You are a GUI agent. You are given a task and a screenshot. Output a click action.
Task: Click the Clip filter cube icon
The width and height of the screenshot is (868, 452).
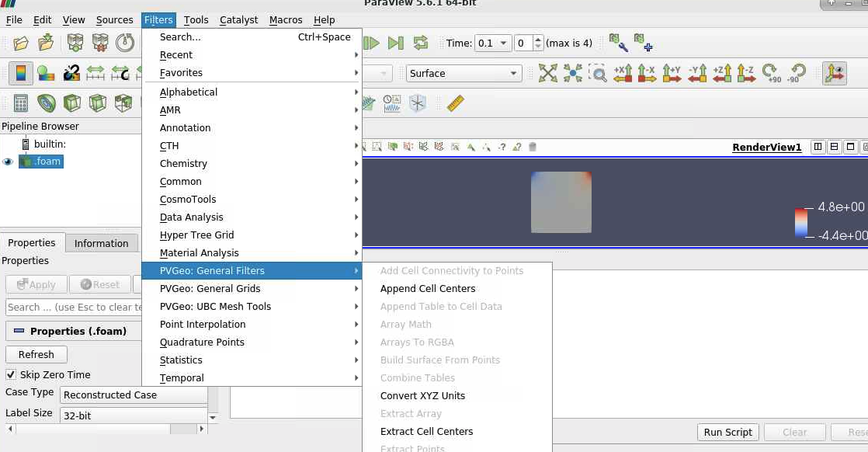pyautogui.click(x=72, y=103)
